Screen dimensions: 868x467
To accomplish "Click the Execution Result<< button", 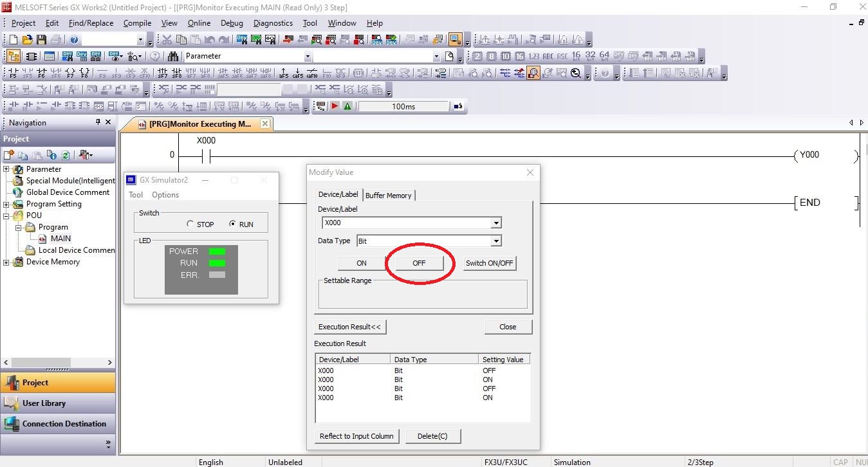I will click(349, 327).
